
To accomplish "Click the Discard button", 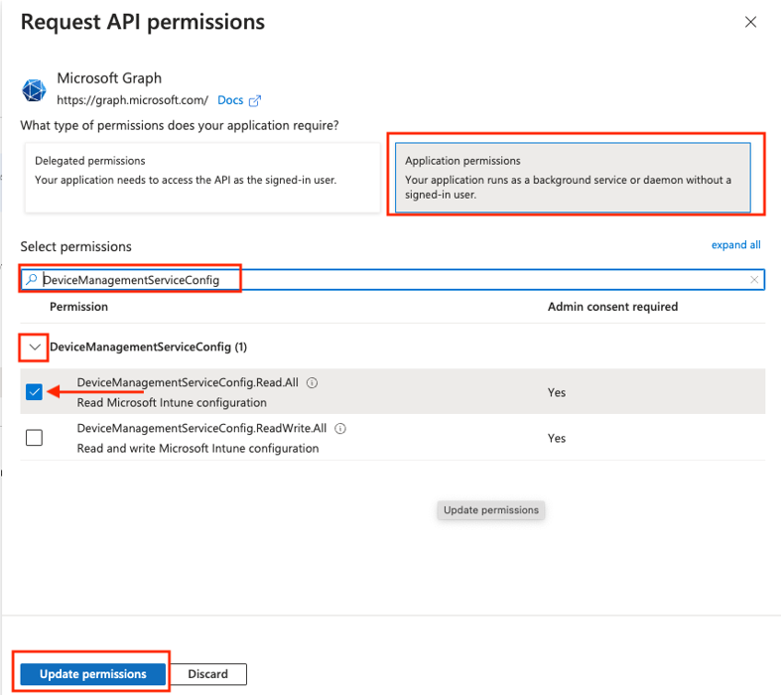I will point(208,674).
